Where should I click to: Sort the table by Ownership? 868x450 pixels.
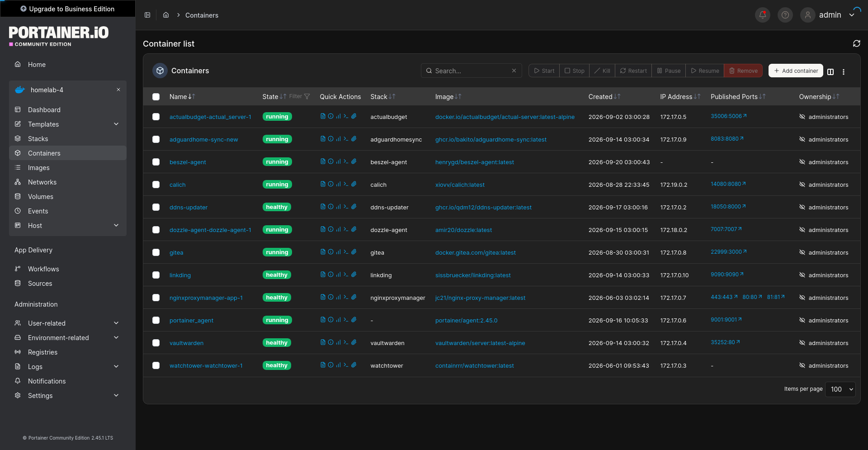(x=819, y=97)
